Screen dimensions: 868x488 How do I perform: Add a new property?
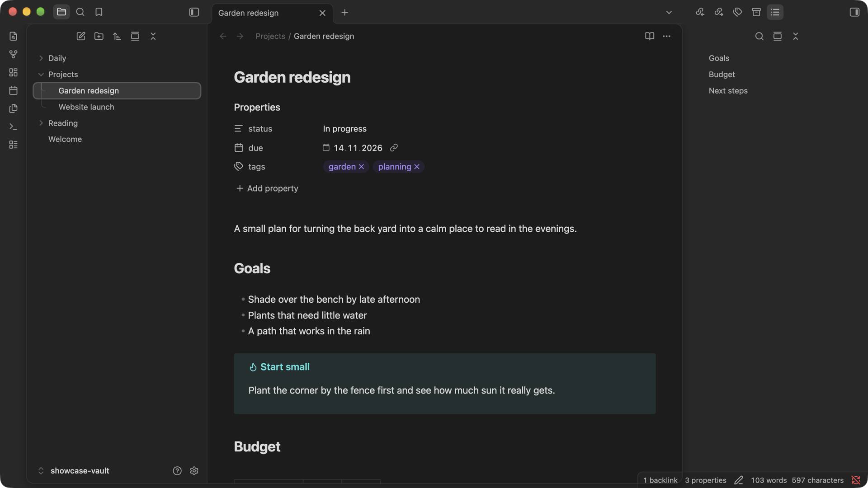267,188
